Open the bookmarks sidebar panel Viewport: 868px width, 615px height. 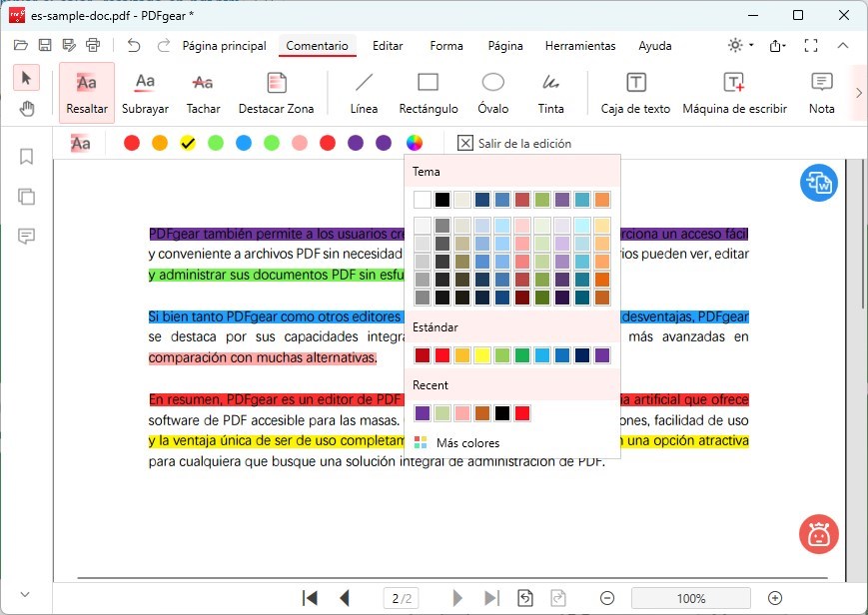tap(27, 157)
